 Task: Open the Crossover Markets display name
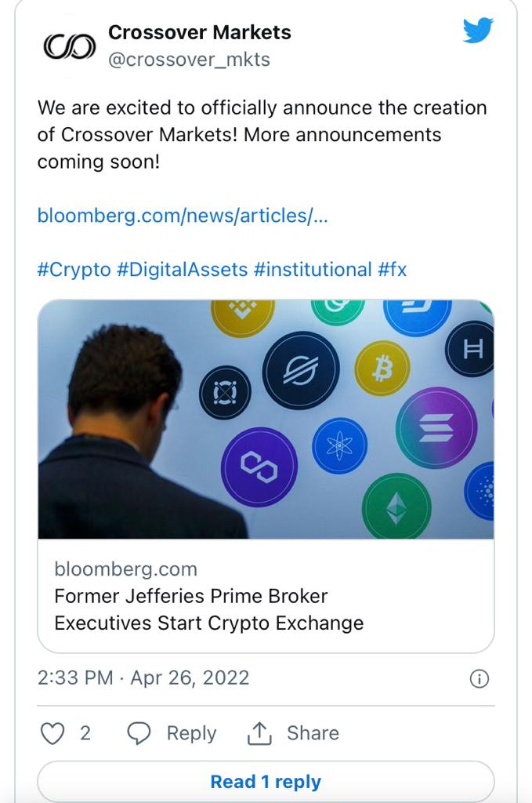pyautogui.click(x=199, y=32)
